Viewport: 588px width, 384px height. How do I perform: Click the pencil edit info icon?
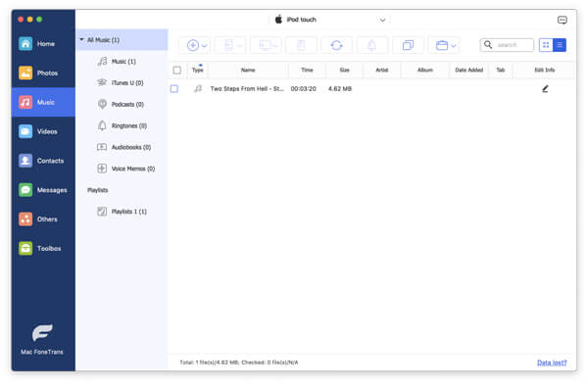click(x=545, y=89)
